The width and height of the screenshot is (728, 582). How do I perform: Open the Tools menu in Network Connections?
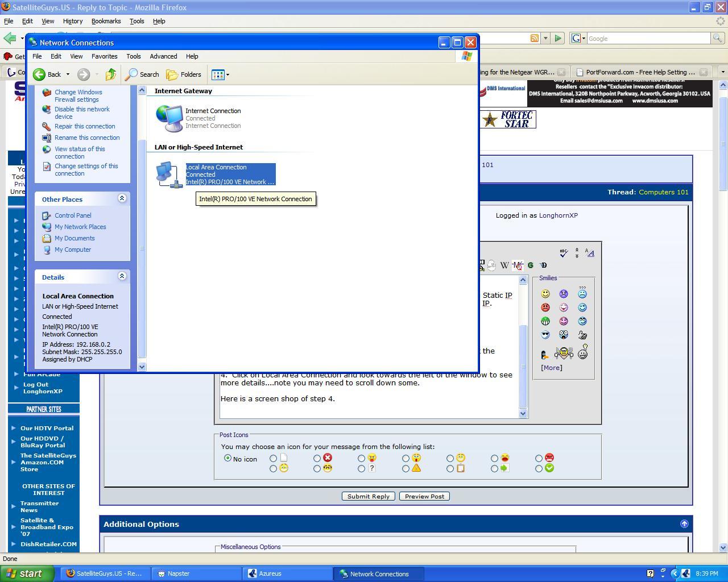tap(134, 56)
